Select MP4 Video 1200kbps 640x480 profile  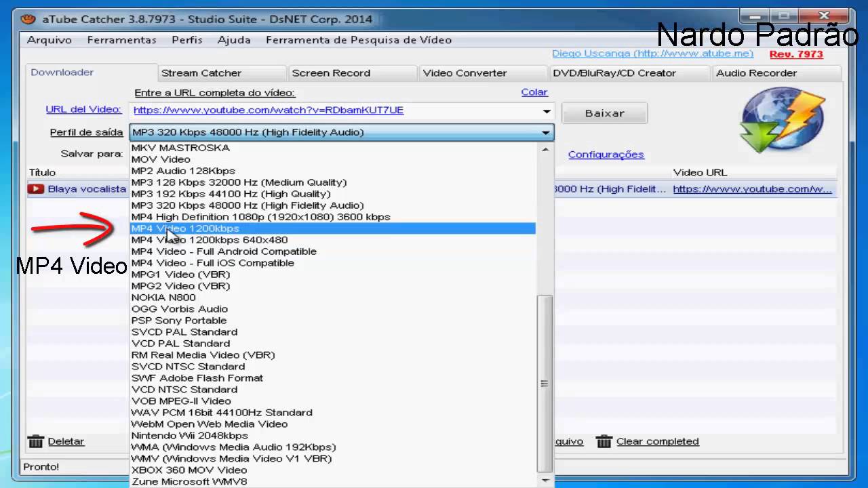333,240
